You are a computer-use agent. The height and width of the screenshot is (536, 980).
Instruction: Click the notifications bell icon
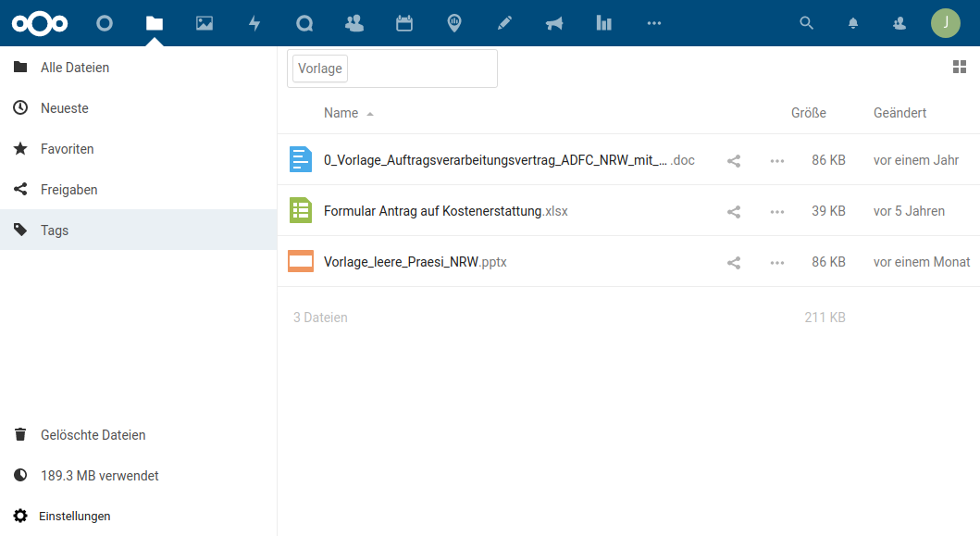pos(853,23)
